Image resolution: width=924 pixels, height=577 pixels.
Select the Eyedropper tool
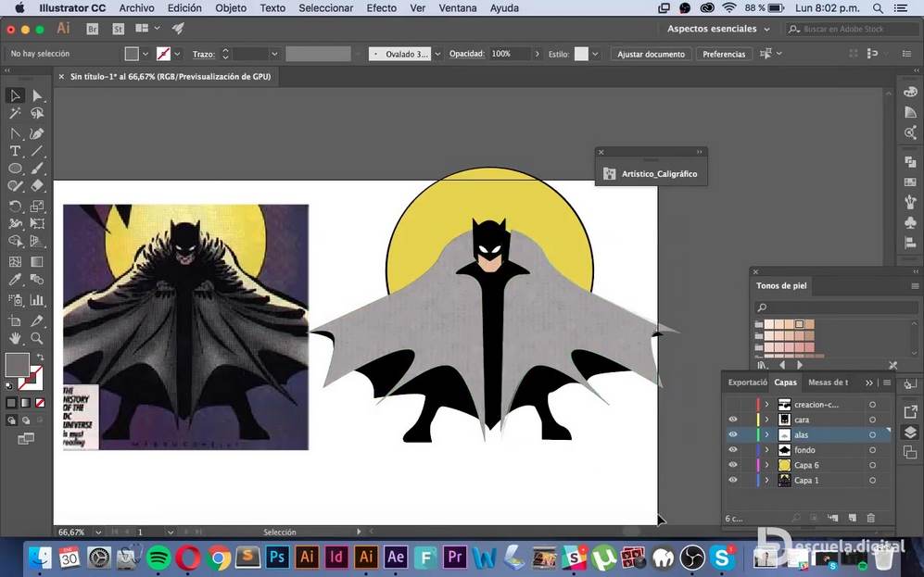15,280
